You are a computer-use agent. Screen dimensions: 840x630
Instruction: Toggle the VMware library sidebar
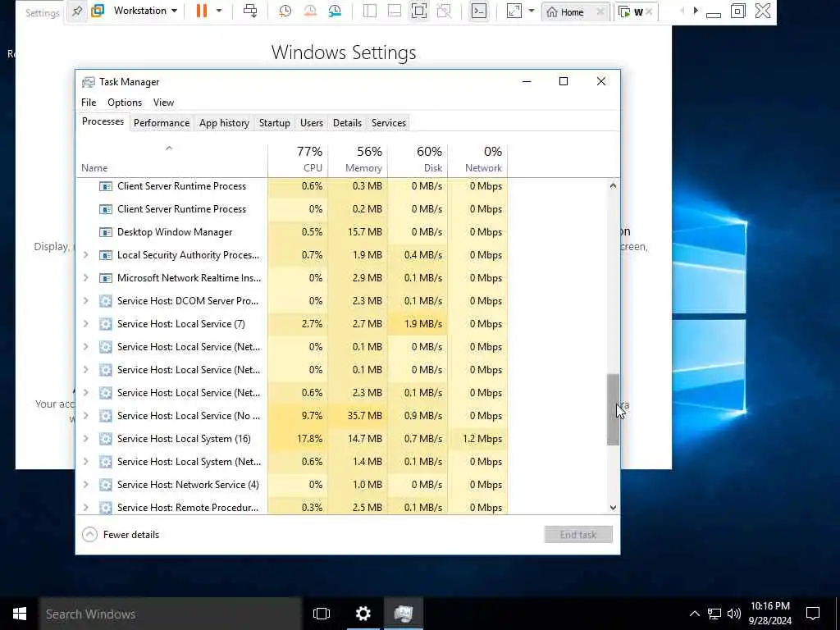click(x=370, y=11)
